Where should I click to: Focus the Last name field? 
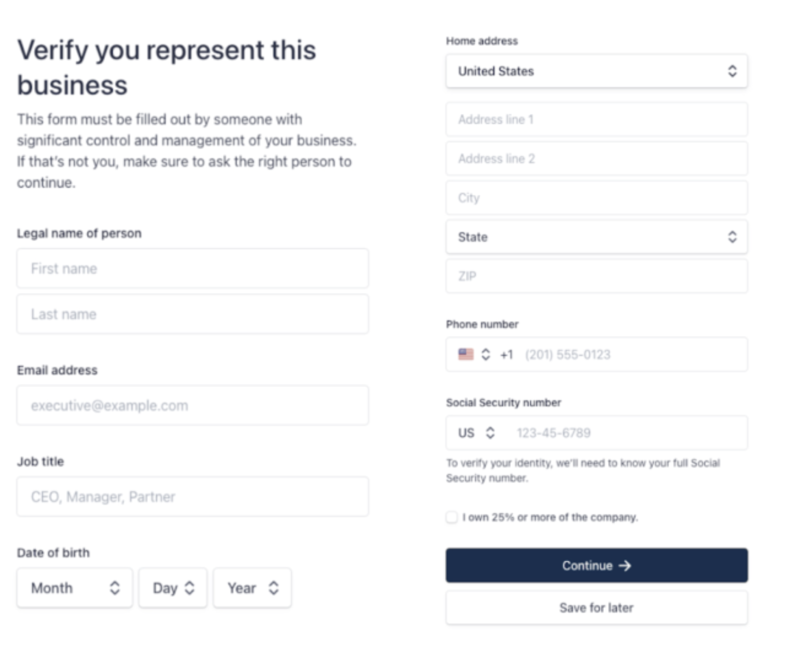click(x=192, y=314)
